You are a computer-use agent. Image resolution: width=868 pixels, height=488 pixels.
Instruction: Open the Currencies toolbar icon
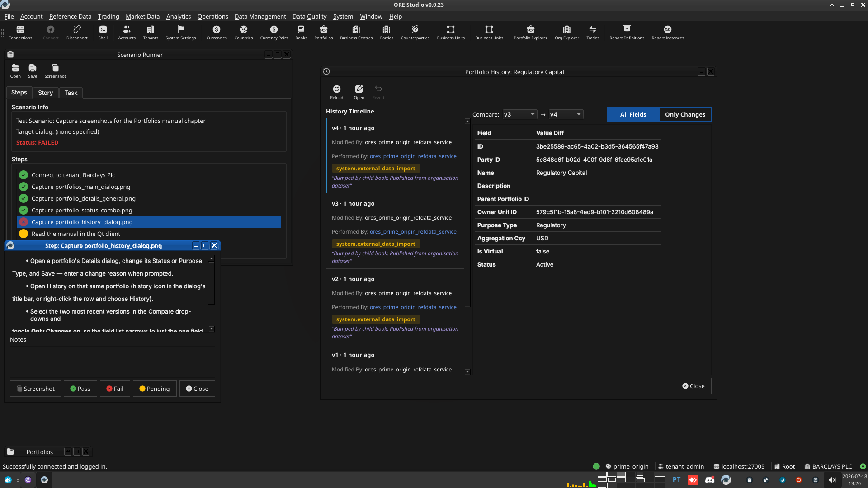tap(217, 32)
